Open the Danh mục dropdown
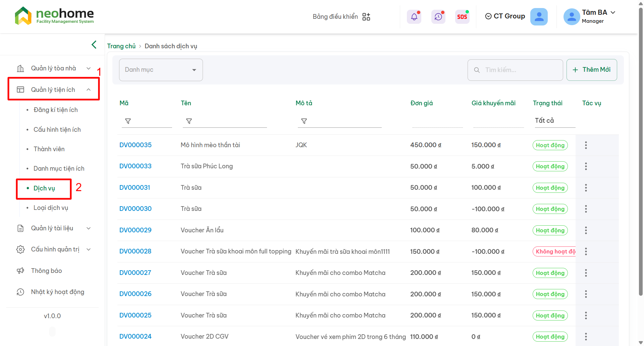This screenshot has width=644, height=346. 161,70
